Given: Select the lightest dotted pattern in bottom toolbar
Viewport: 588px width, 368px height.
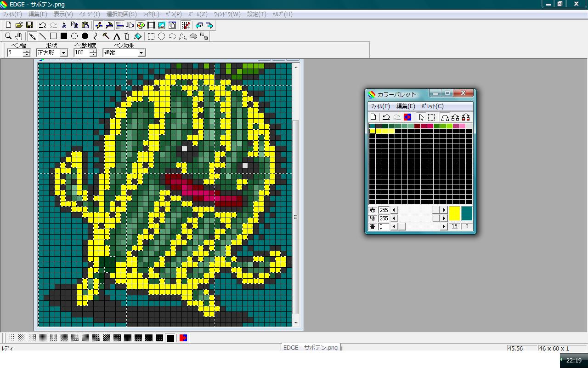Looking at the screenshot, I should 11,338.
